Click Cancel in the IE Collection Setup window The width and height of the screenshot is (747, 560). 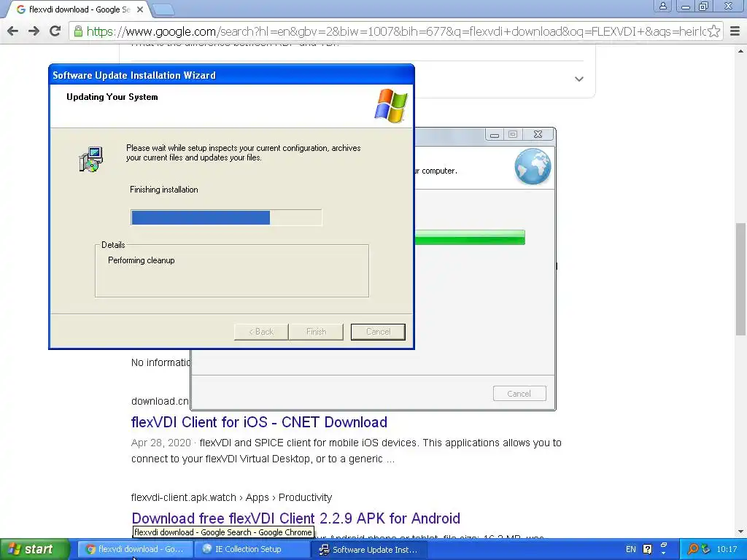tap(519, 394)
